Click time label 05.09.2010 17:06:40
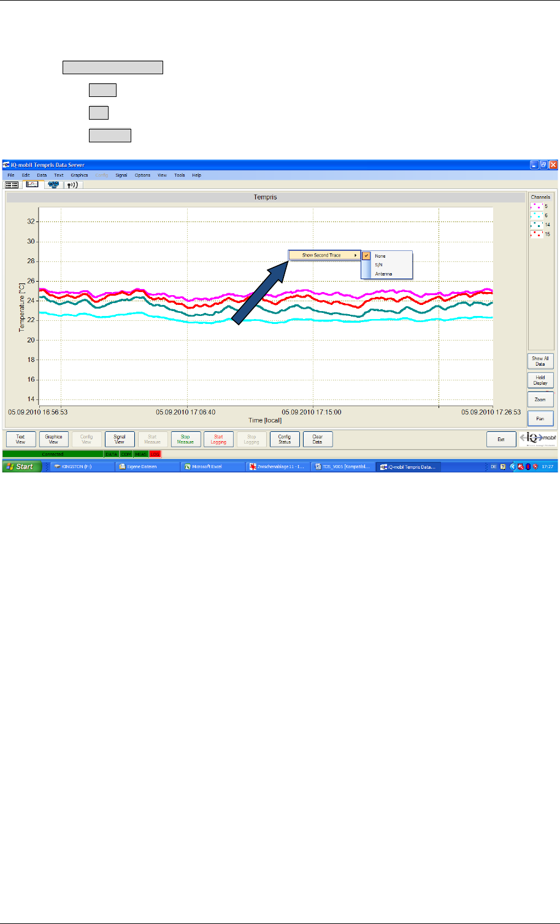 (186, 412)
